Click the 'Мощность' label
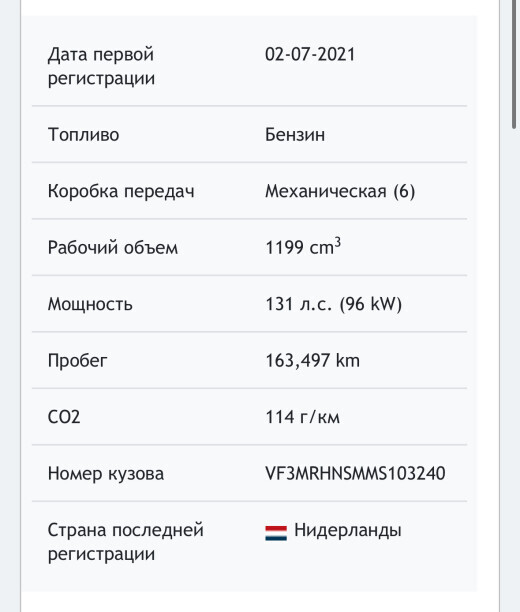The height and width of the screenshot is (612, 520). click(x=90, y=304)
